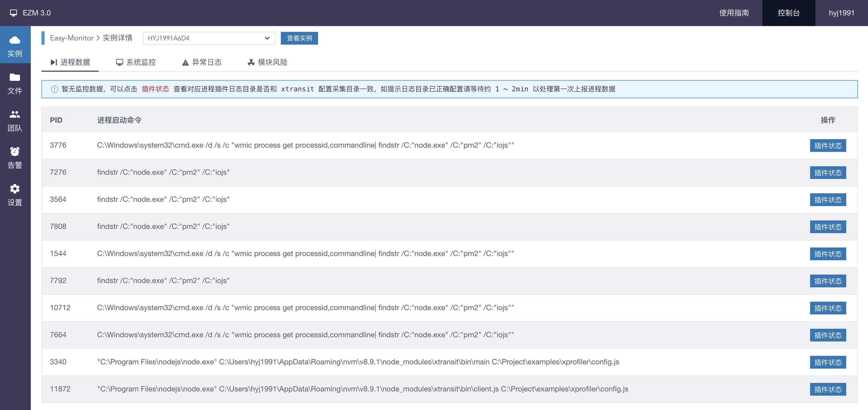Click the 设置 gear icon in sidebar
The height and width of the screenshot is (410, 868).
(15, 189)
